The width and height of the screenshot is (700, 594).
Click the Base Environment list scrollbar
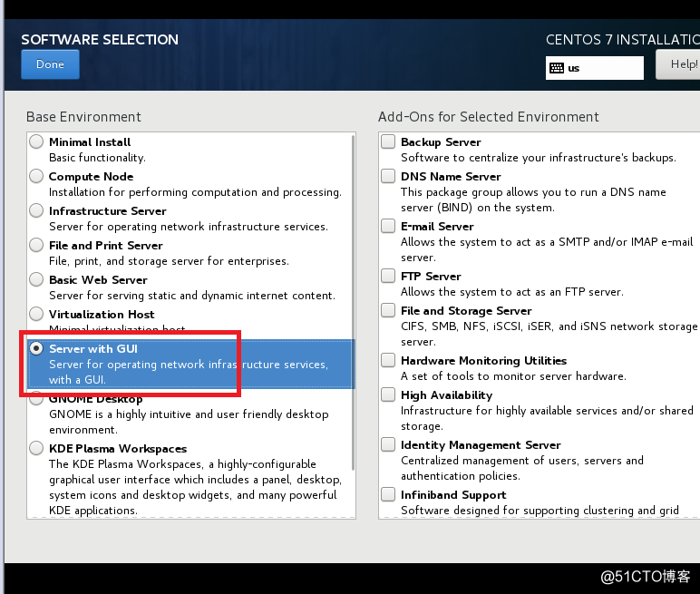coord(353,302)
